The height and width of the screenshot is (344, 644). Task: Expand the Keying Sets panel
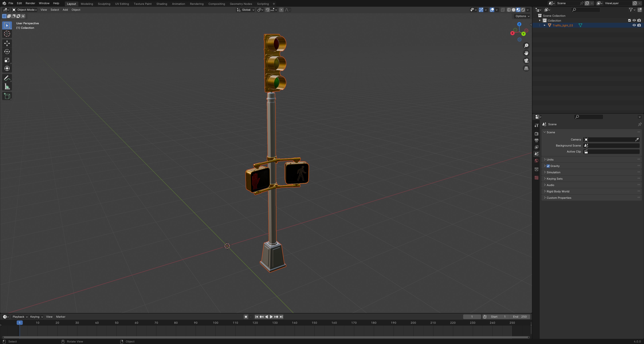554,179
